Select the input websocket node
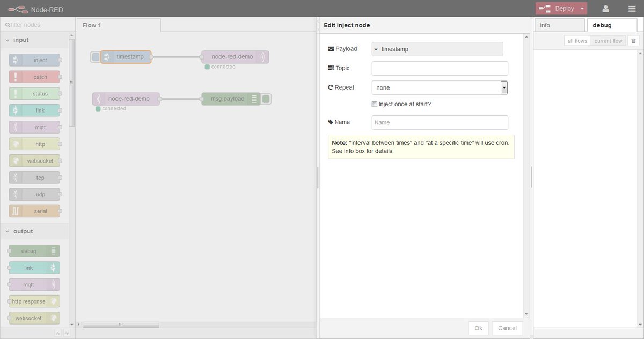The height and width of the screenshot is (339, 644). pyautogui.click(x=34, y=161)
